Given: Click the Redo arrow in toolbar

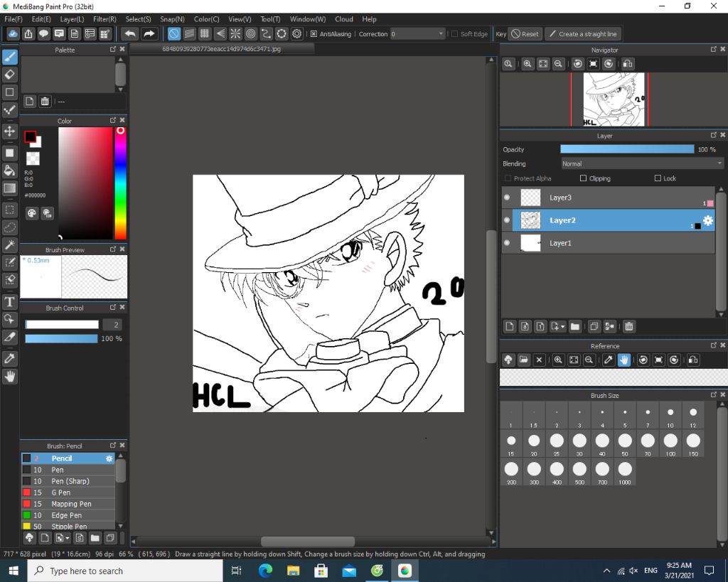Looking at the screenshot, I should (x=149, y=34).
